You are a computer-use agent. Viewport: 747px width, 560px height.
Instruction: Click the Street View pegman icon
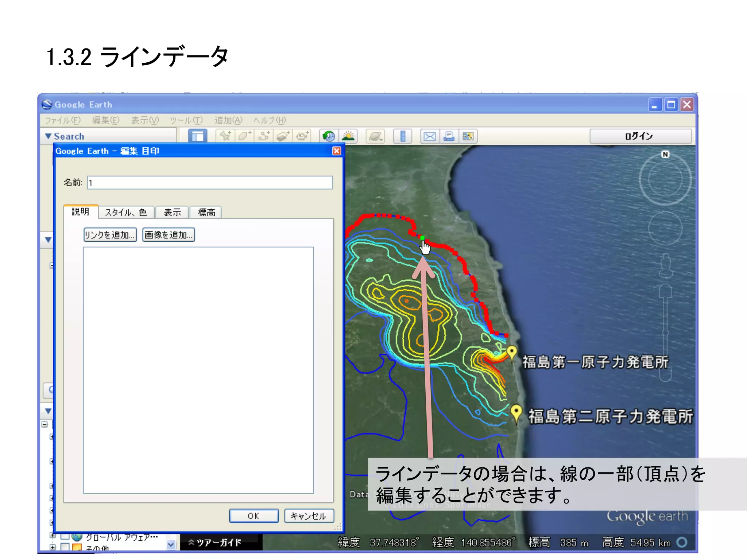(666, 265)
